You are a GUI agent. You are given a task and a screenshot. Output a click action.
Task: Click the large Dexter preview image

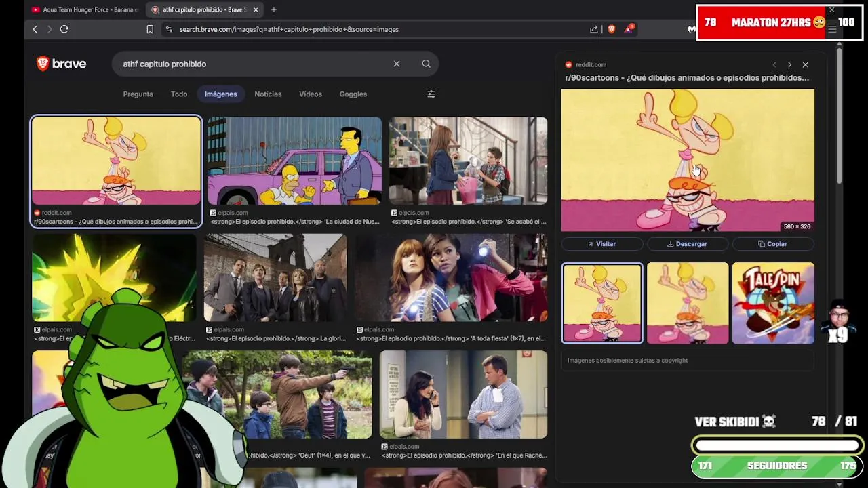click(x=688, y=161)
